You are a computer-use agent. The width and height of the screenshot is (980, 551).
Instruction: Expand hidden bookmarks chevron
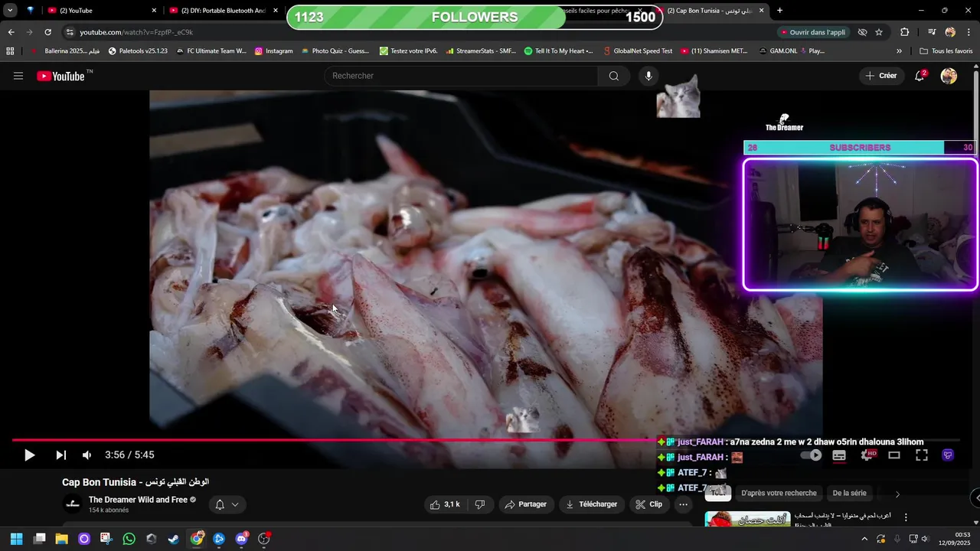899,51
